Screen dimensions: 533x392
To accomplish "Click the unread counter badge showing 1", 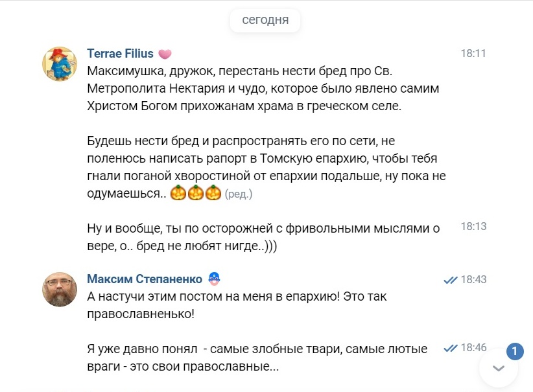I will coord(514,351).
